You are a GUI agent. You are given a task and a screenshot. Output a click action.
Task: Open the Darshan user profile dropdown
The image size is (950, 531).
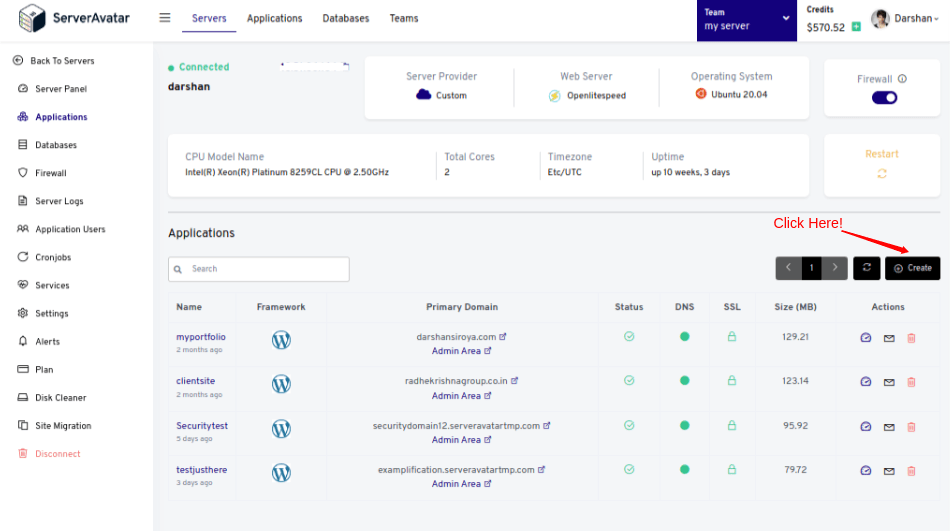click(905, 19)
